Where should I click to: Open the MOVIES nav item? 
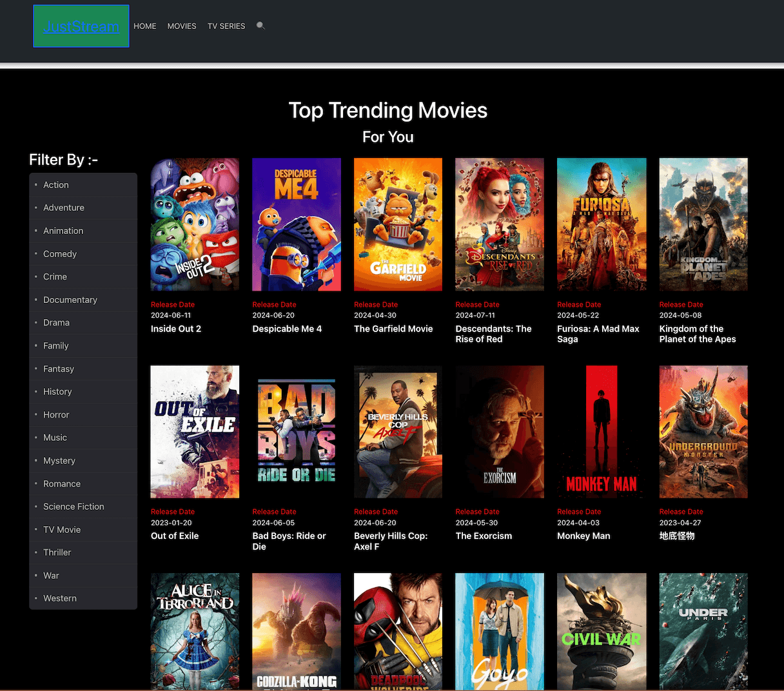coord(182,26)
